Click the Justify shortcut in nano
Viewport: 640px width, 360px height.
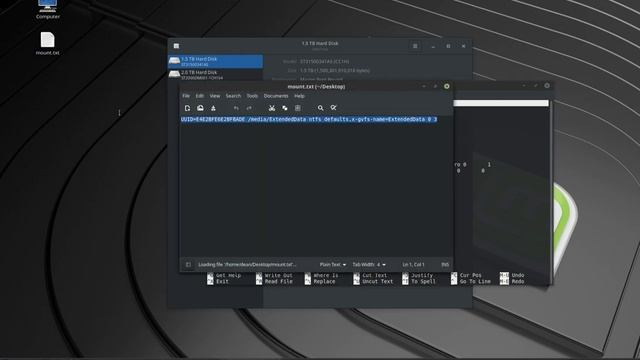click(417, 276)
